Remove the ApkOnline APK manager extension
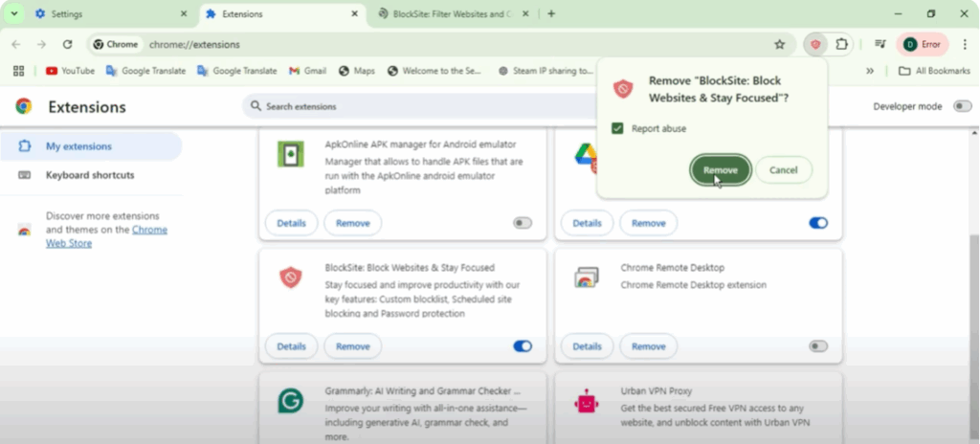The image size is (980, 444). [x=352, y=223]
